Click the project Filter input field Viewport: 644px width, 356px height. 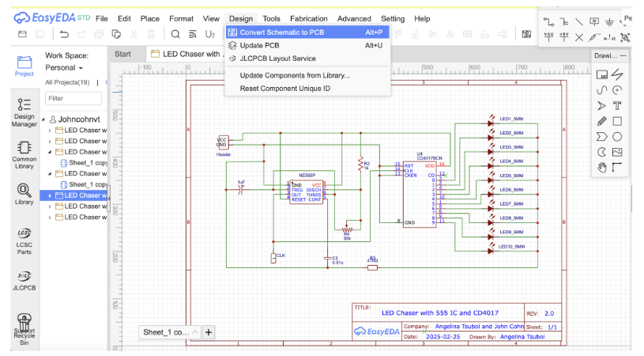[x=73, y=98]
